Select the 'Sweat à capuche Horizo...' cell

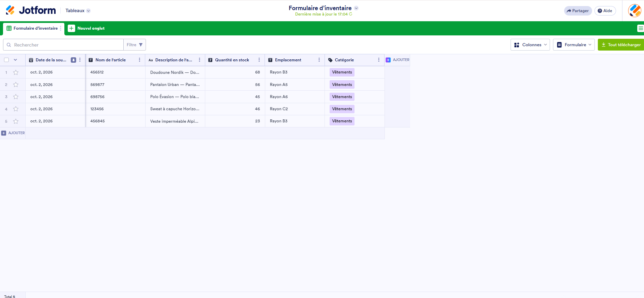[175, 109]
